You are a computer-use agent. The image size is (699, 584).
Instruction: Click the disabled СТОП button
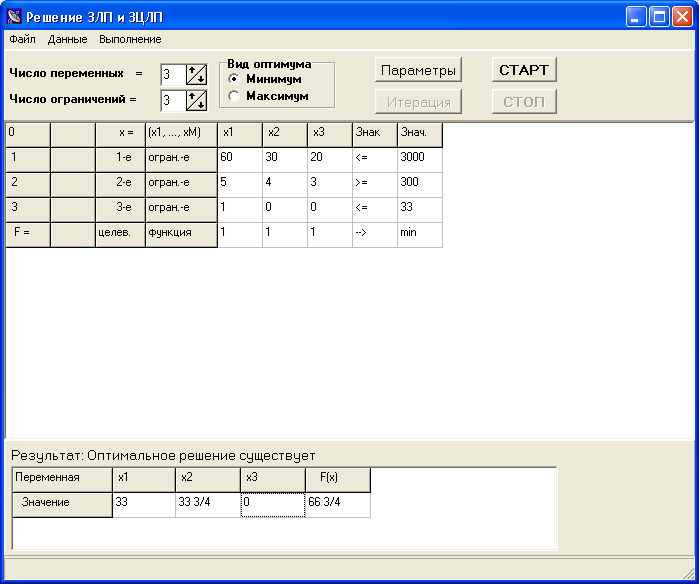[x=524, y=102]
